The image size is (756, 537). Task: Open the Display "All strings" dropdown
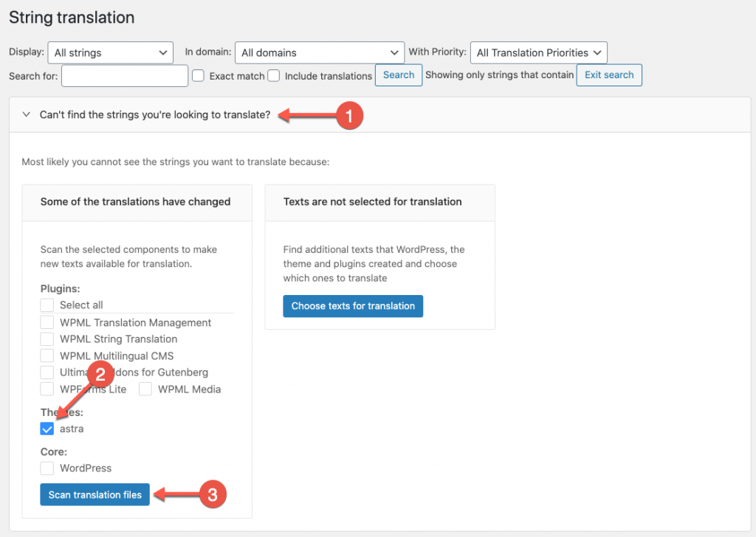click(x=111, y=52)
